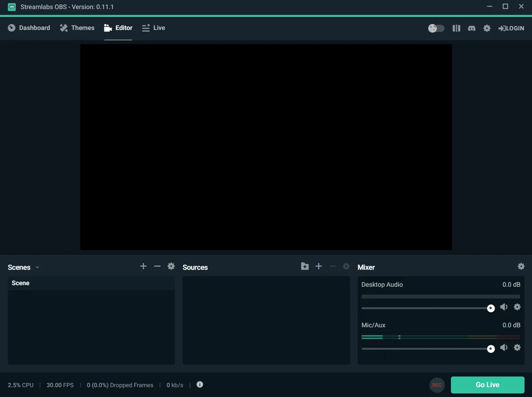Start recording with REC button

click(x=437, y=385)
